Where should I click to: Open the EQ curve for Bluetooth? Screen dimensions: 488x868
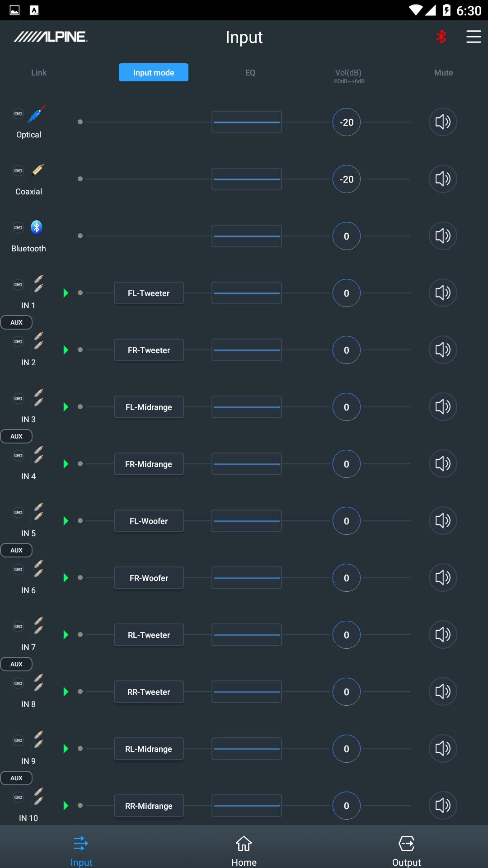[247, 236]
